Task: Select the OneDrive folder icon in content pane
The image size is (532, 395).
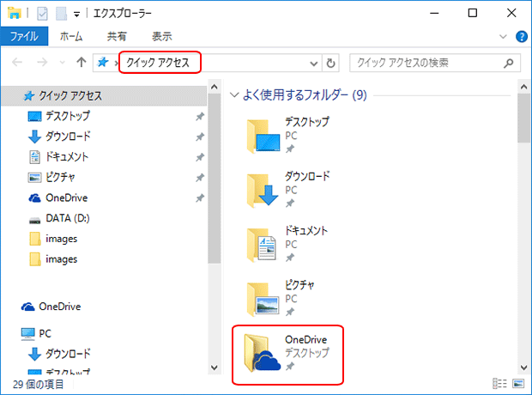Action: tap(262, 353)
